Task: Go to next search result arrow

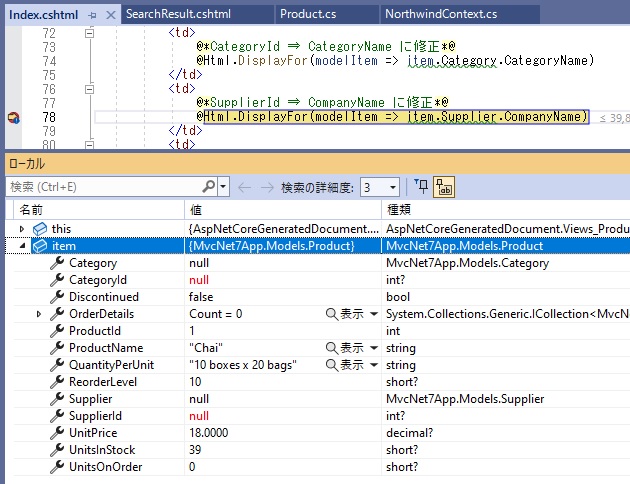Action: [x=267, y=187]
